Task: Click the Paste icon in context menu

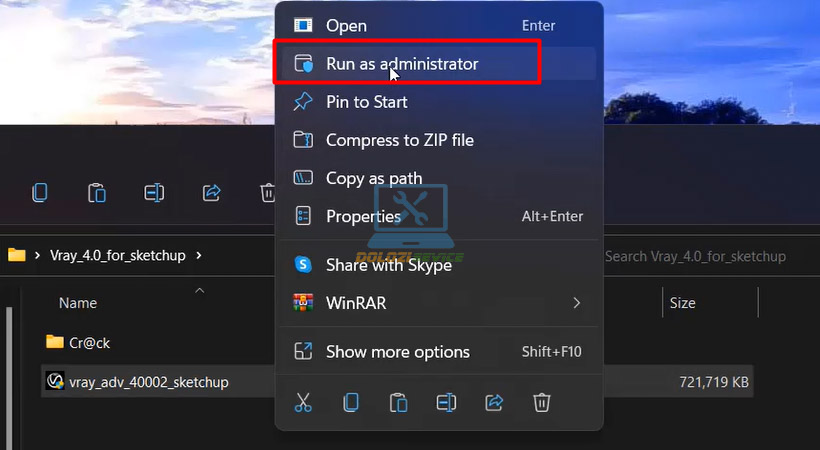Action: [398, 402]
